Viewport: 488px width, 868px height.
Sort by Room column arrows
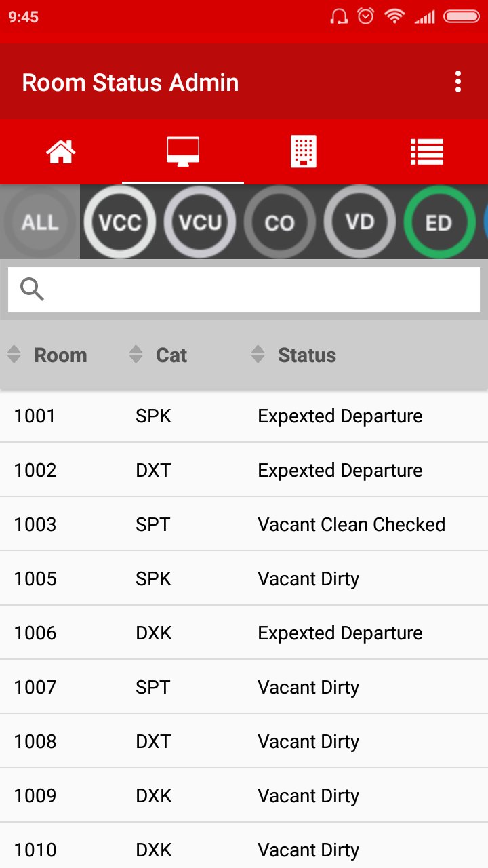point(14,354)
